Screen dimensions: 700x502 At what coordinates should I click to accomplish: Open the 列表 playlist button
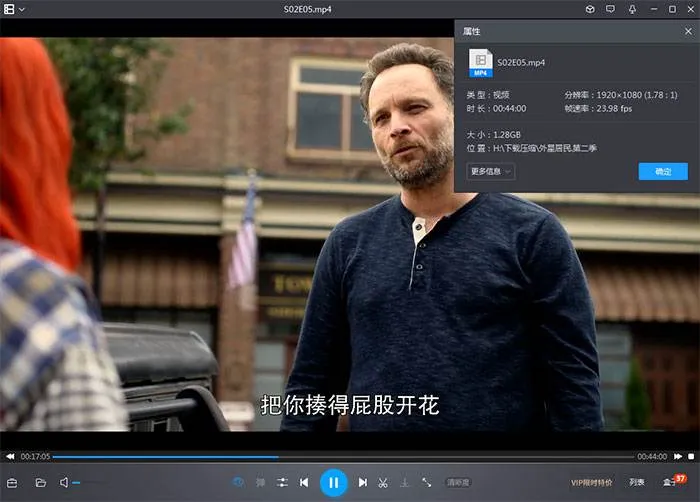[637, 483]
